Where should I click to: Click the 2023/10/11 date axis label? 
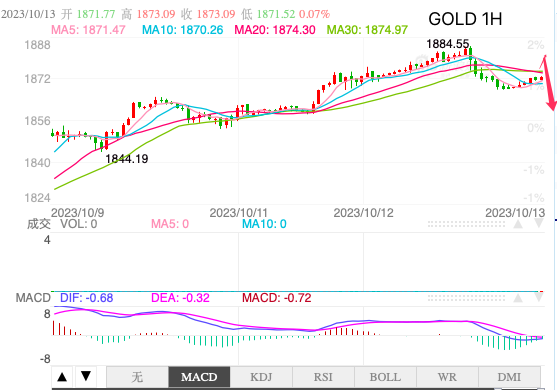238,213
